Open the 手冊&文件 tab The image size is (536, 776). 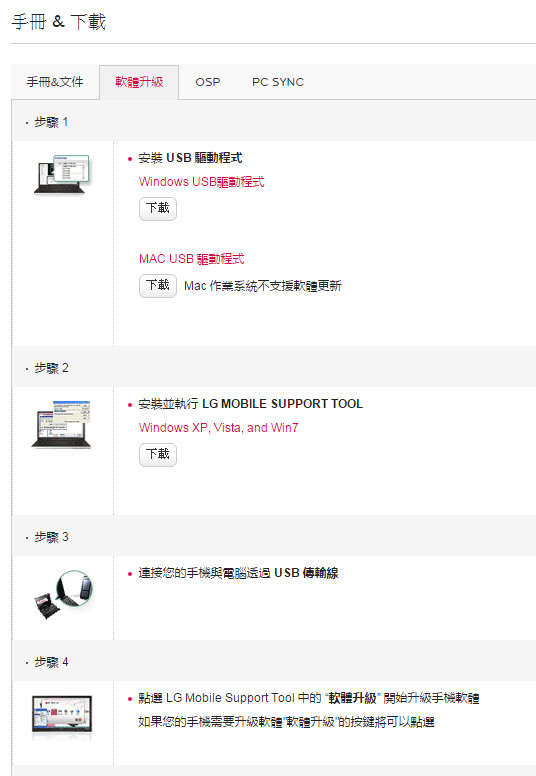click(x=55, y=82)
